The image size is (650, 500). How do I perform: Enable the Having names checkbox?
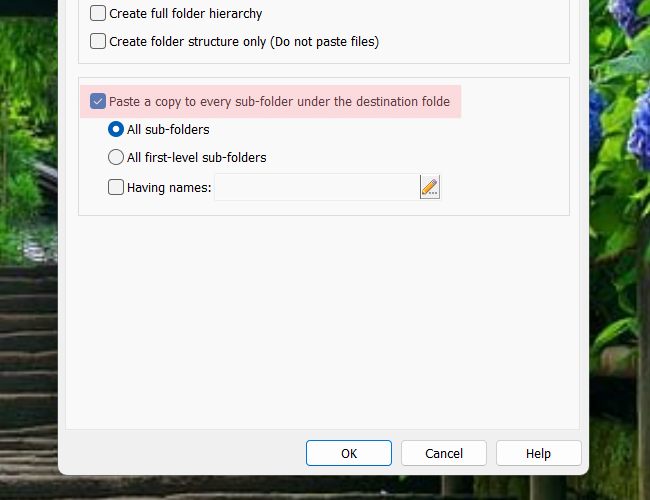click(116, 187)
